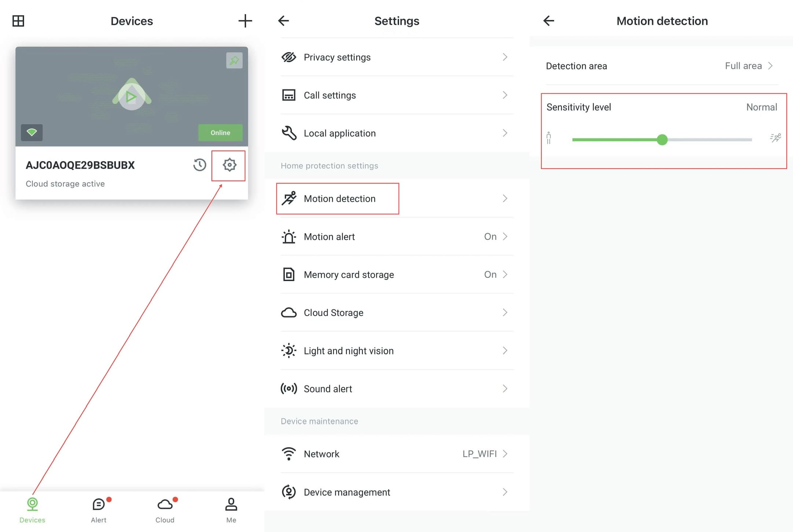Viewport: 793px width, 532px height.
Task: Tap Cloud storage active text
Action: click(65, 184)
